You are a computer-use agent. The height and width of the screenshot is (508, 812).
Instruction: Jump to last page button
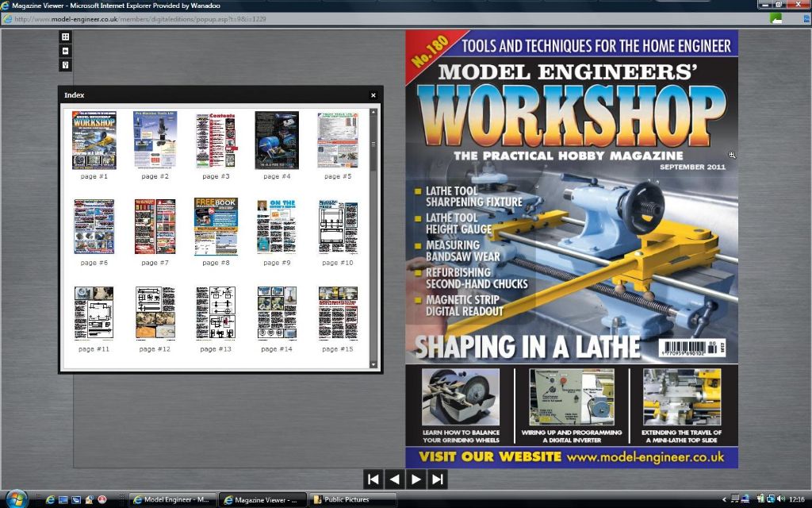point(438,479)
